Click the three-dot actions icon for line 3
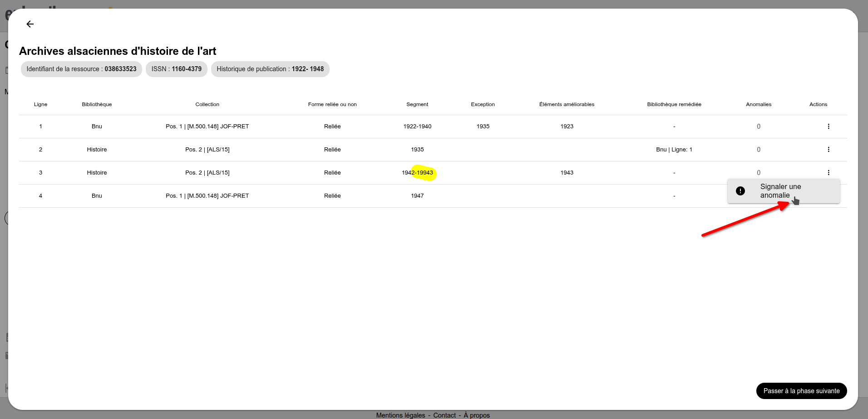 (829, 173)
